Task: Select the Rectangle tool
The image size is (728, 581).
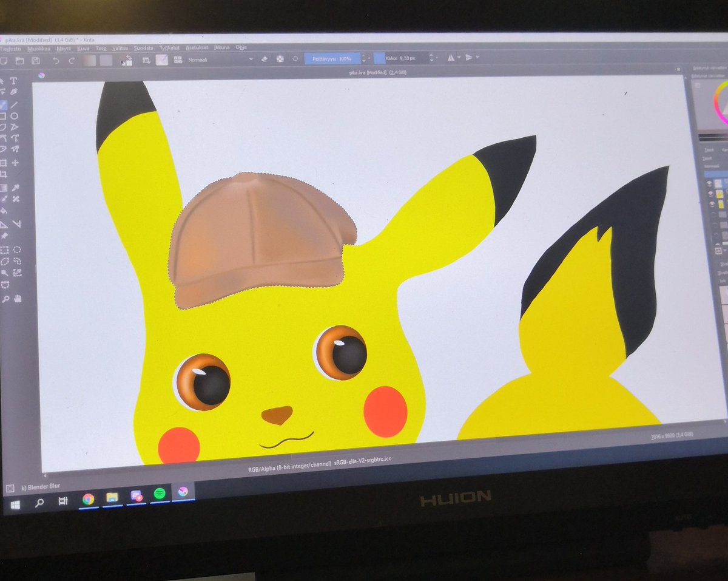Action: pyautogui.click(x=4, y=115)
